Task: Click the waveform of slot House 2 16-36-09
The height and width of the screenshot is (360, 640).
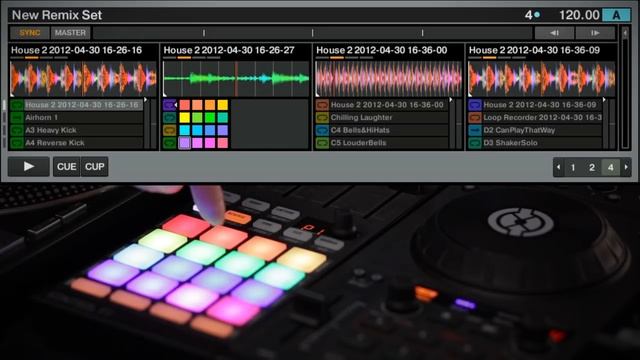Action: [x=541, y=79]
